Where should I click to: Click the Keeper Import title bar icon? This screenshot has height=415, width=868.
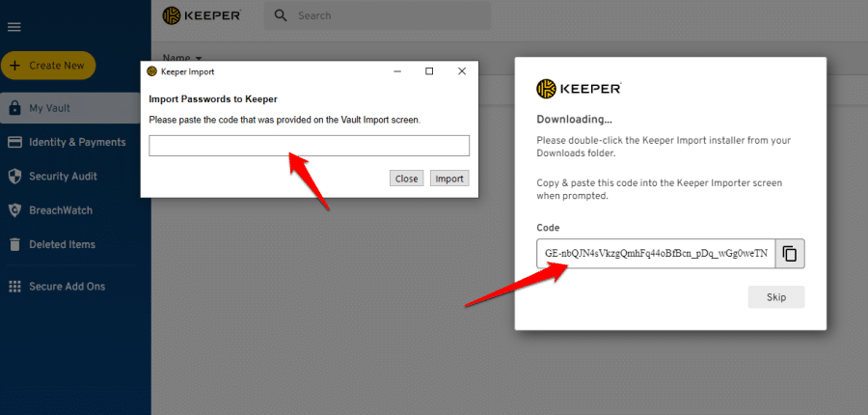151,71
